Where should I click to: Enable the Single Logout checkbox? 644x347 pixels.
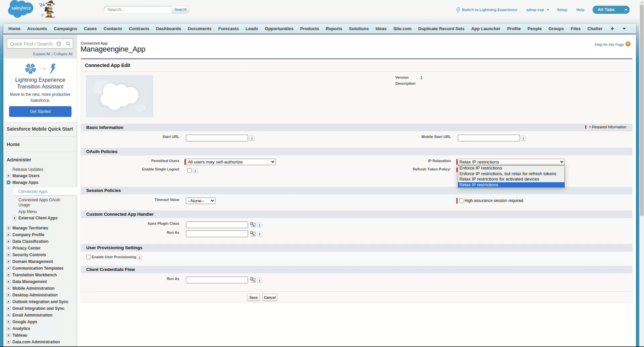[189, 170]
